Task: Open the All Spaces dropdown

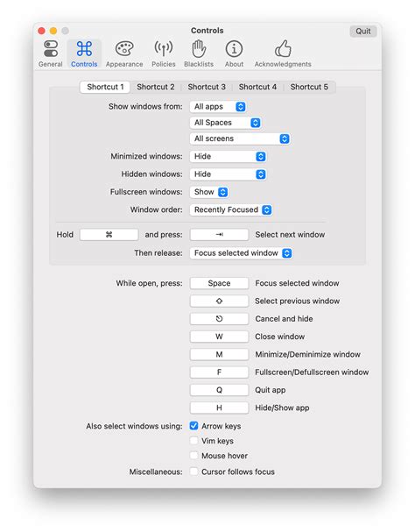Action: click(x=225, y=123)
